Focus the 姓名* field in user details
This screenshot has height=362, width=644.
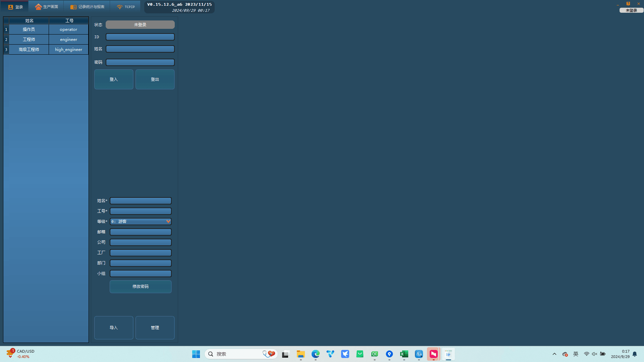pos(141,201)
